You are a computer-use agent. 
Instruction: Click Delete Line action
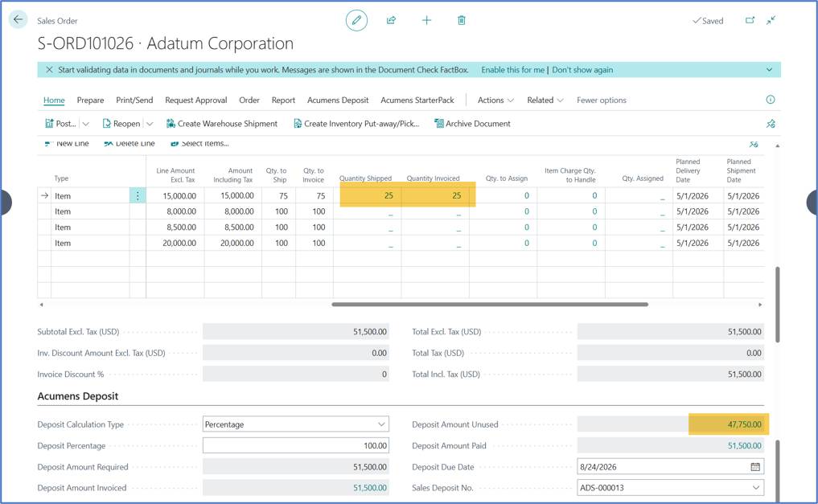tap(129, 143)
